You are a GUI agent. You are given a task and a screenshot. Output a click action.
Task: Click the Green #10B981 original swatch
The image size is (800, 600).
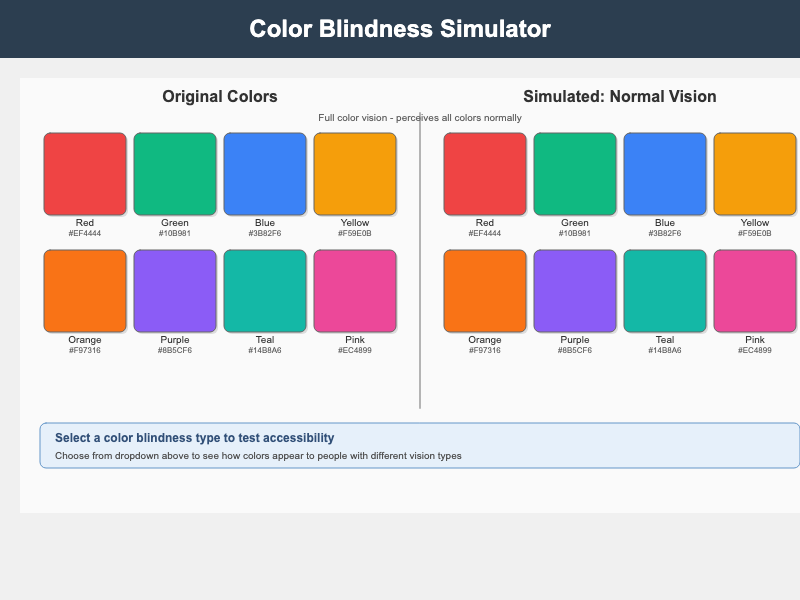[x=174, y=173]
